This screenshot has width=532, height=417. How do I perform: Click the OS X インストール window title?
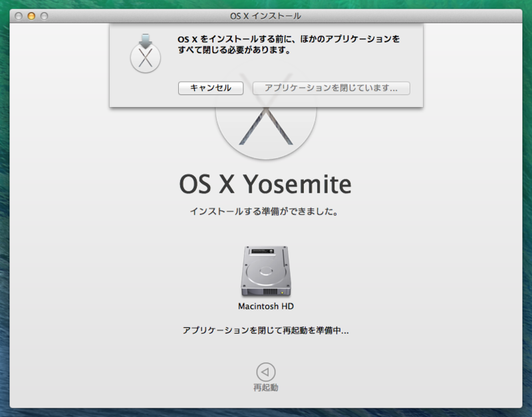265,16
